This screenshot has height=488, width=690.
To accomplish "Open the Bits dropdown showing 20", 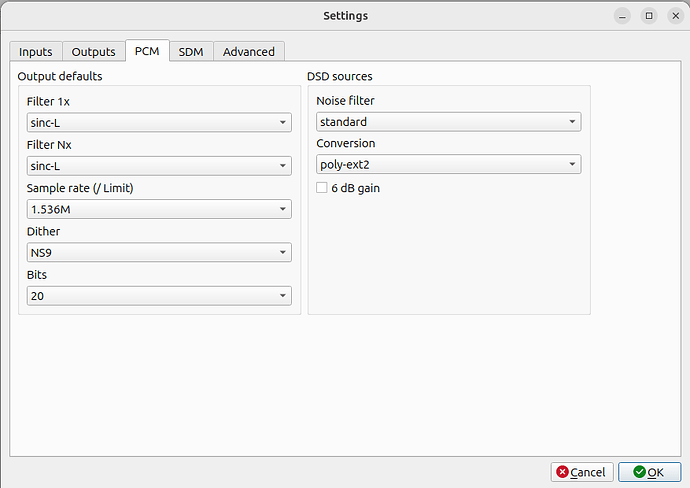I will pyautogui.click(x=159, y=296).
